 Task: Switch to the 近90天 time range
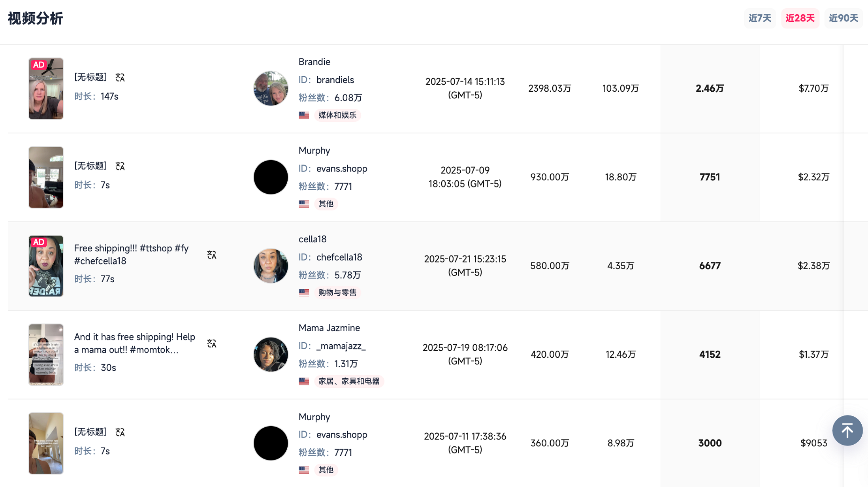[x=843, y=18]
